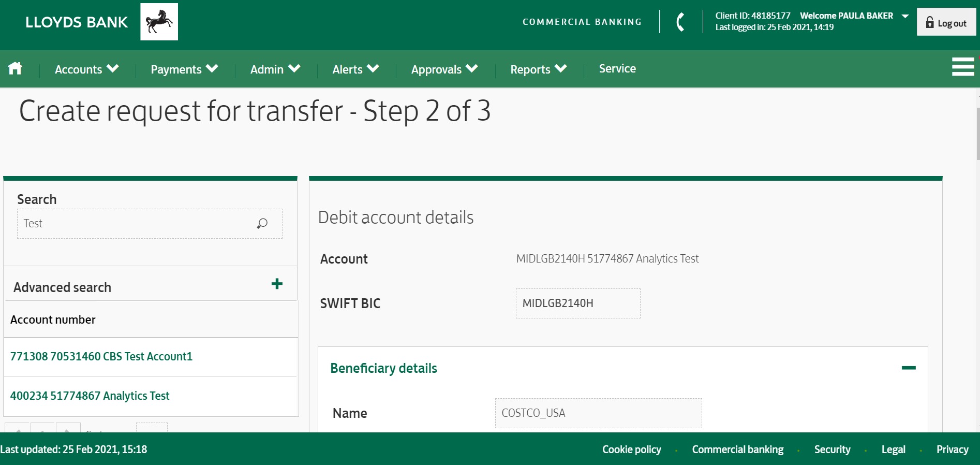Log out of the session
Screen dimensions: 980x465
coord(946,22)
